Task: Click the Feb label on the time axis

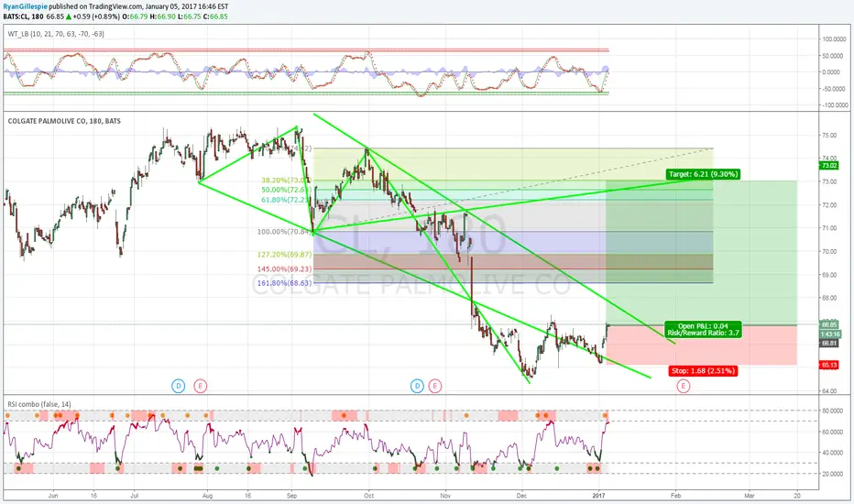Action: pos(675,496)
